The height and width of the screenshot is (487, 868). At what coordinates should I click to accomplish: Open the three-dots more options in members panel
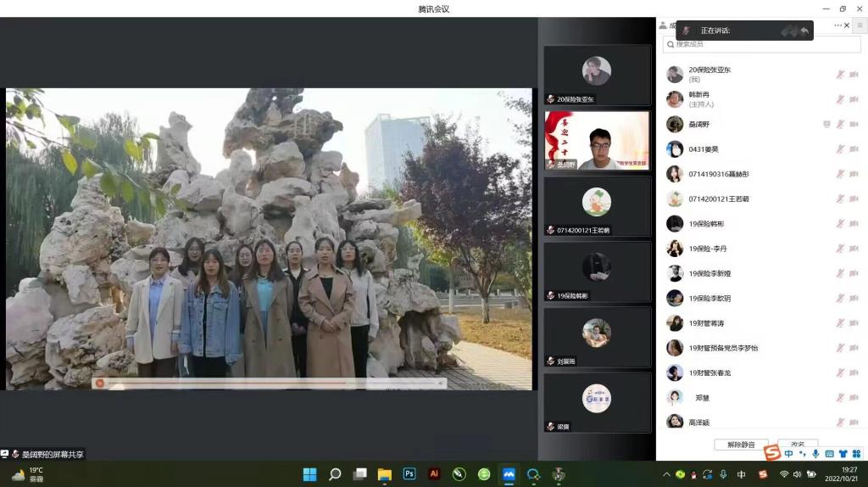pyautogui.click(x=837, y=25)
